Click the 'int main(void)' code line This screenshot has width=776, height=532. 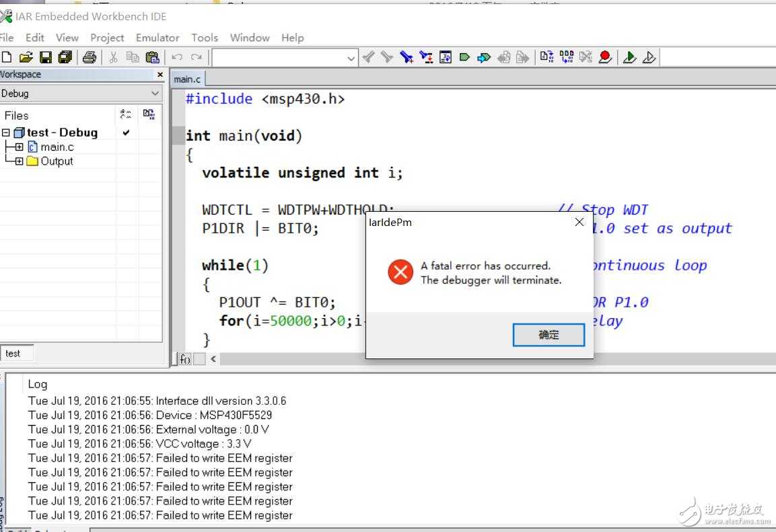pyautogui.click(x=244, y=135)
